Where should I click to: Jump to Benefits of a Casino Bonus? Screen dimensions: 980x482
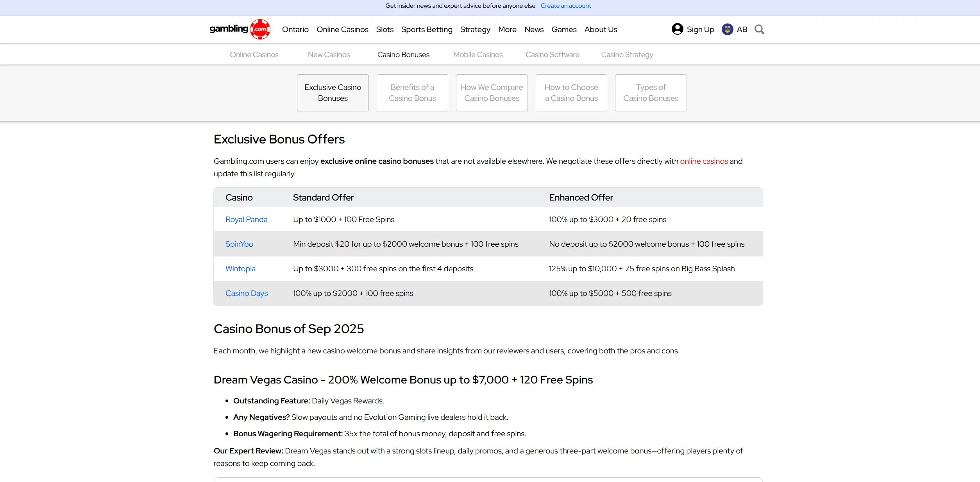412,93
